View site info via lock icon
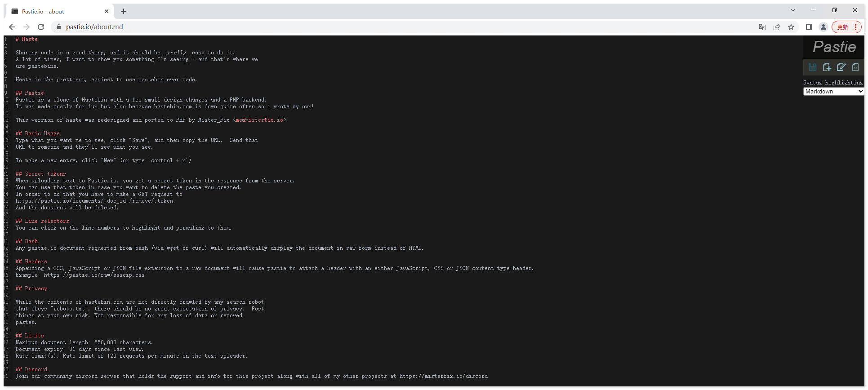 tap(58, 27)
